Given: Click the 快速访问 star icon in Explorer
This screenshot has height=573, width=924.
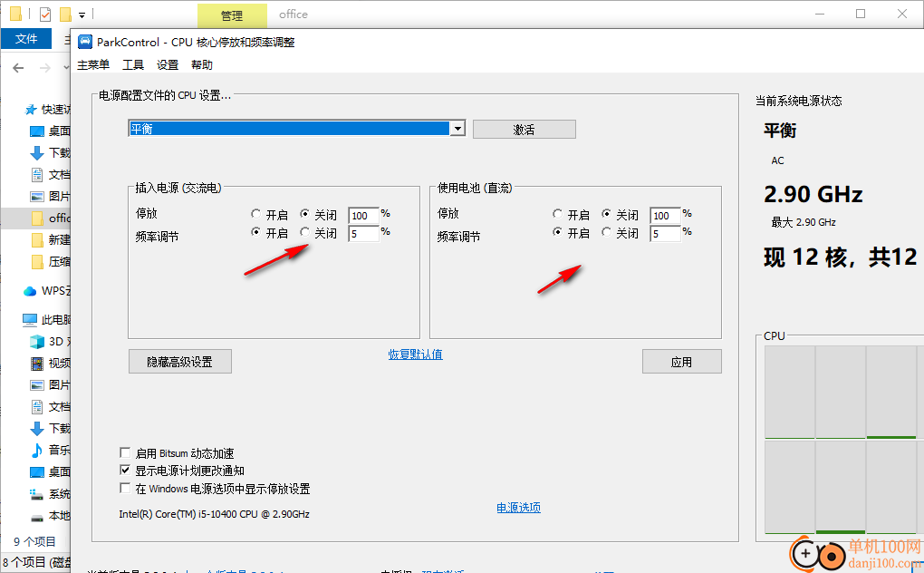Looking at the screenshot, I should (x=30, y=110).
